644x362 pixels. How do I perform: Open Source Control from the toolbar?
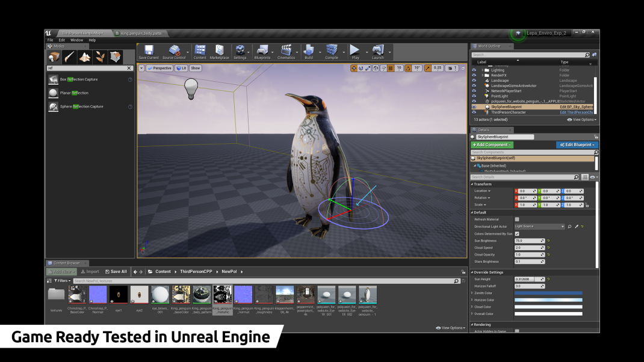tap(174, 52)
